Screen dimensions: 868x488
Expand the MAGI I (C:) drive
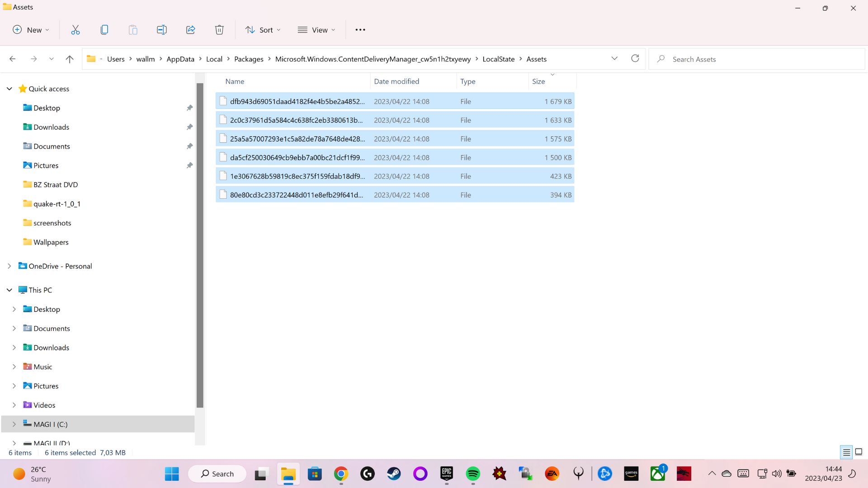pyautogui.click(x=14, y=424)
